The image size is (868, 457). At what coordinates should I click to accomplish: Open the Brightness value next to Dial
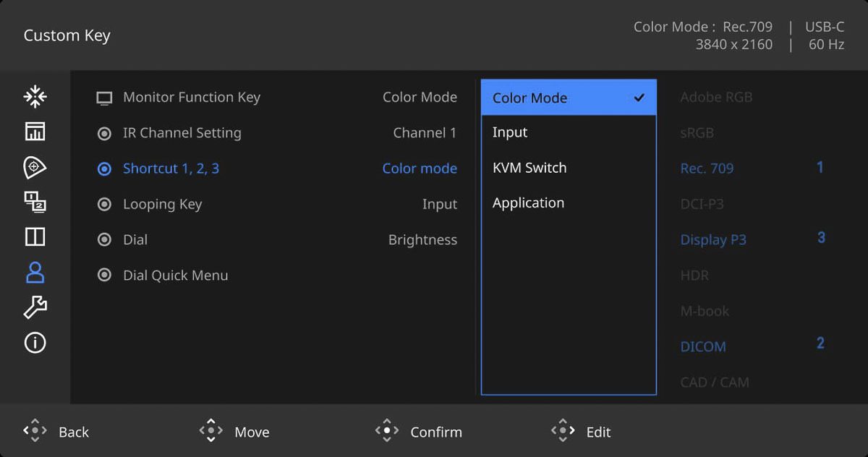[x=422, y=240]
